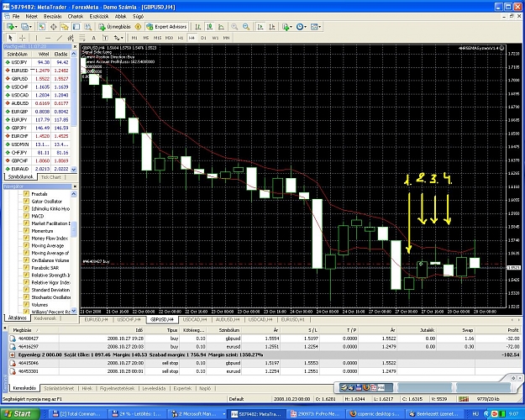The height and width of the screenshot is (420, 525).
Task: Select the cursor arrow tool
Action: [x=10, y=38]
